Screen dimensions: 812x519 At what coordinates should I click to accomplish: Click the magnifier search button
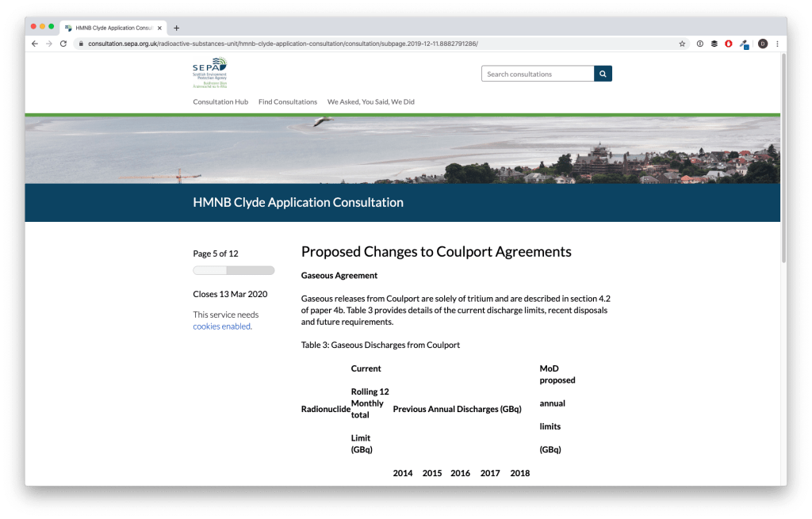pyautogui.click(x=603, y=74)
